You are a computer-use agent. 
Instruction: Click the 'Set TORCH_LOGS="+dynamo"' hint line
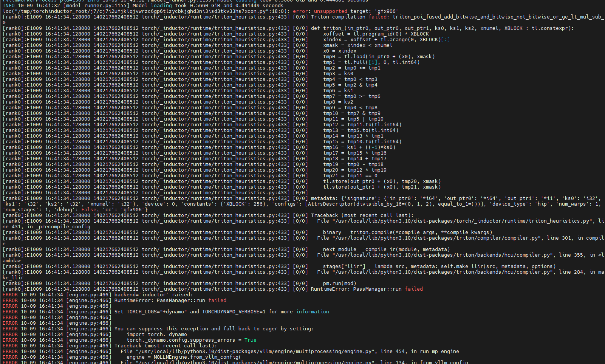click(x=222, y=312)
